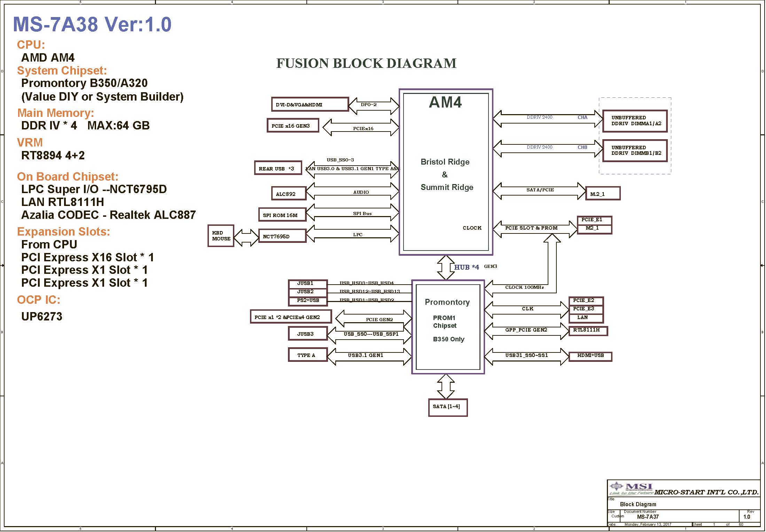766x532 pixels.
Task: Click the "HDMI+USB" block
Action: pyautogui.click(x=590, y=357)
